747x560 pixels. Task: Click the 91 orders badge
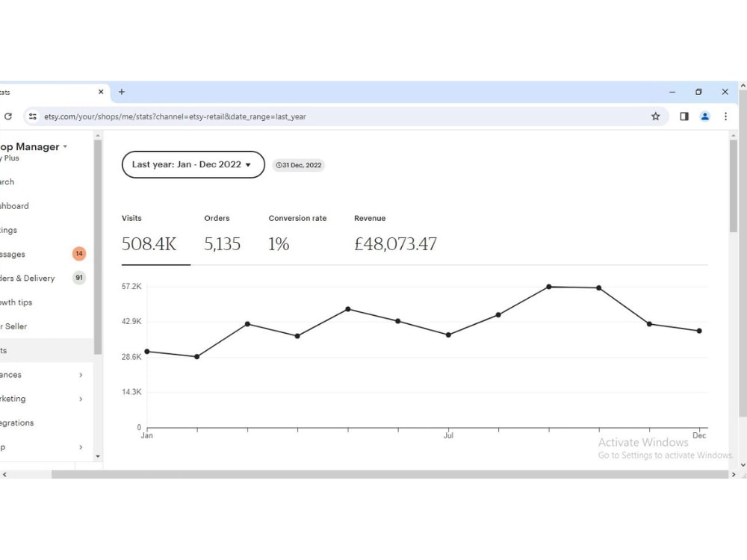coord(79,278)
